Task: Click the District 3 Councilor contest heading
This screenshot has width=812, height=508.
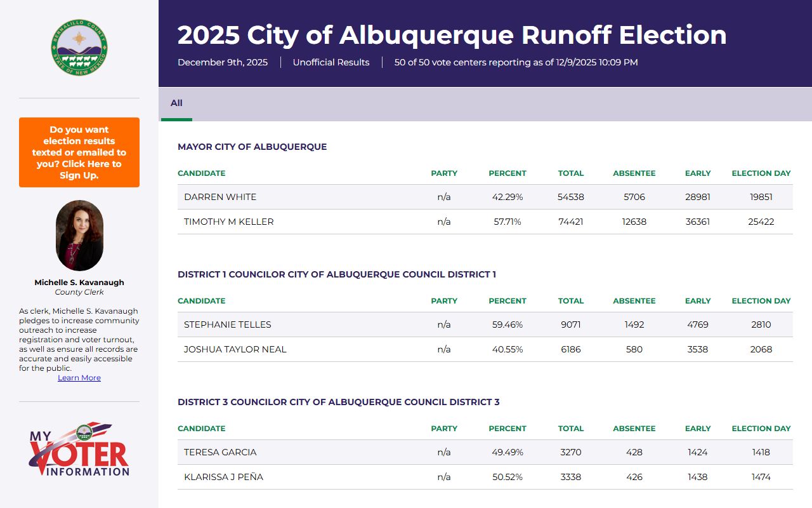Action: [x=339, y=402]
